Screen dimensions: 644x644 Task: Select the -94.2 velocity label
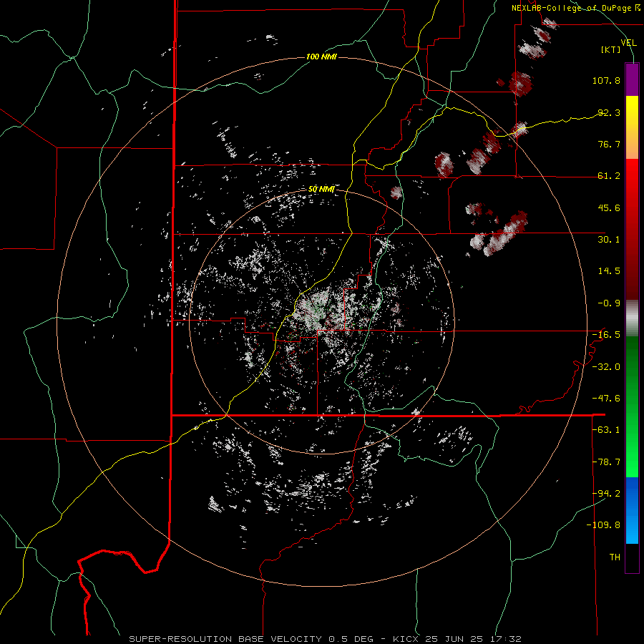(x=606, y=493)
